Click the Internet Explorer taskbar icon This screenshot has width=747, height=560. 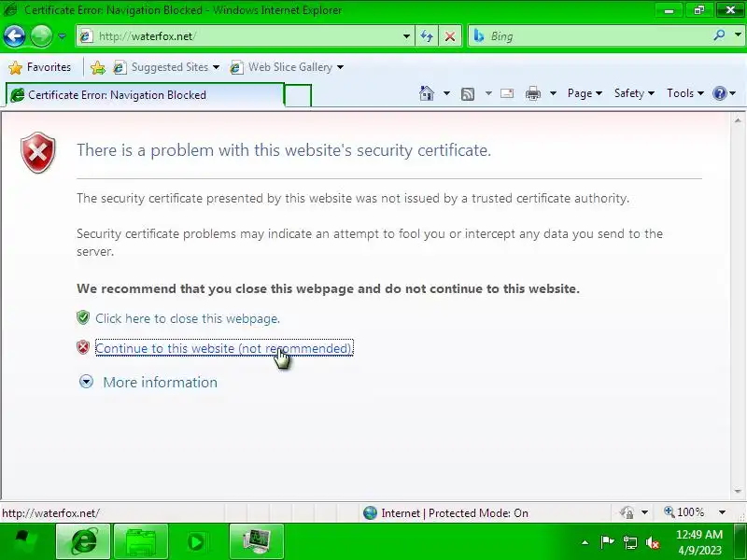coord(83,541)
